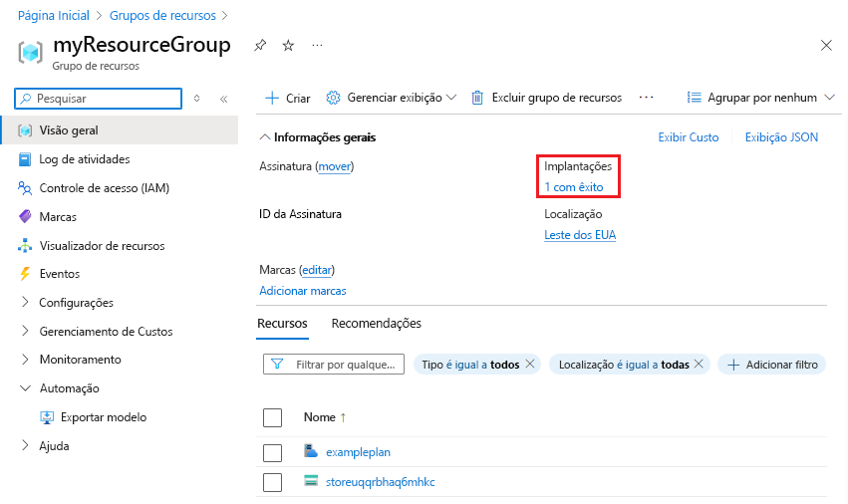Open Controle de acesso (IAM) icon
Viewport: 848px width, 504px height.
tap(25, 188)
